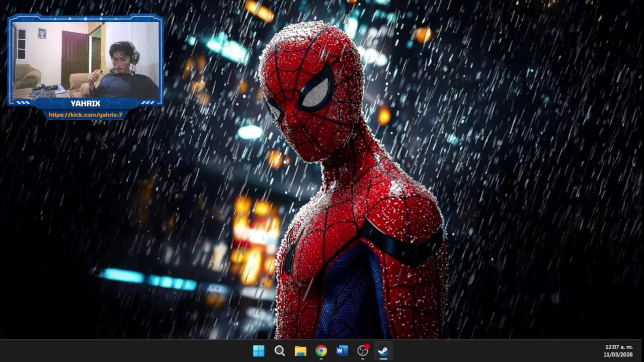Click the kick.com/yahrix-7 link
Viewport: 644px width, 362px height.
pos(86,115)
